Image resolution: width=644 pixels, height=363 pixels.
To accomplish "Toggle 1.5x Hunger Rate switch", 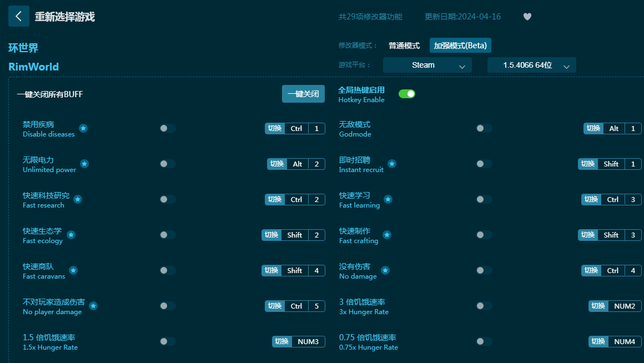I will [168, 342].
